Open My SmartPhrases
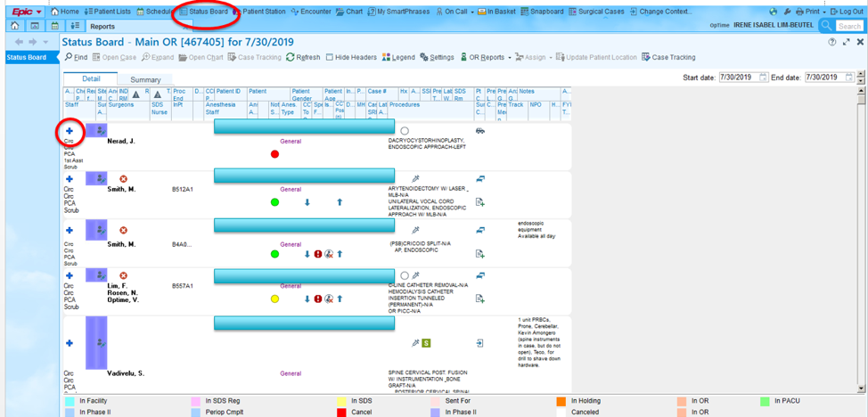The image size is (868, 417). tap(398, 11)
